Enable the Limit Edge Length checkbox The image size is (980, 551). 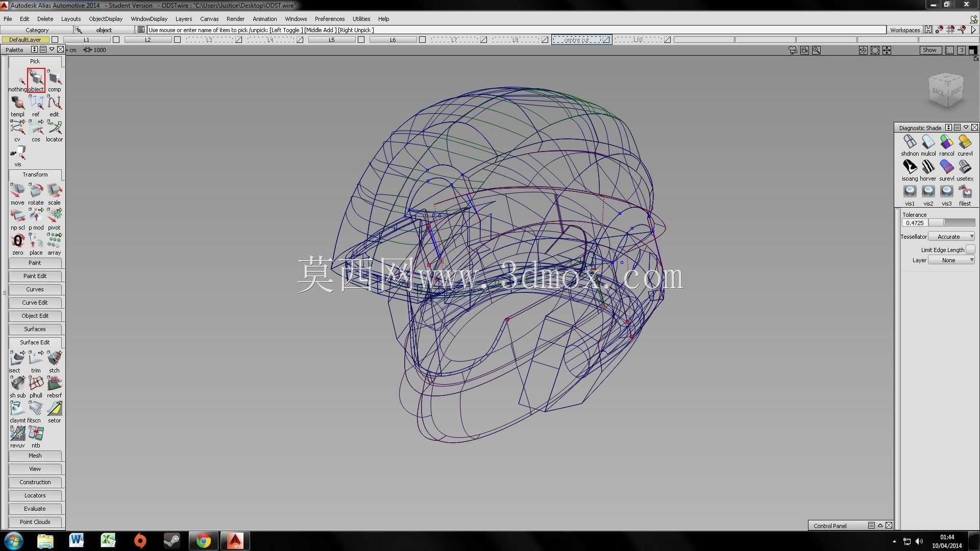970,249
